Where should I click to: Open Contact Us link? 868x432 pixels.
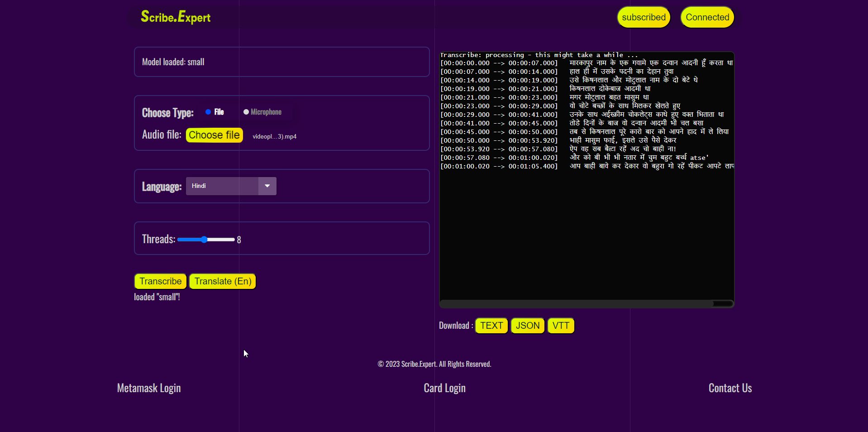[730, 388]
